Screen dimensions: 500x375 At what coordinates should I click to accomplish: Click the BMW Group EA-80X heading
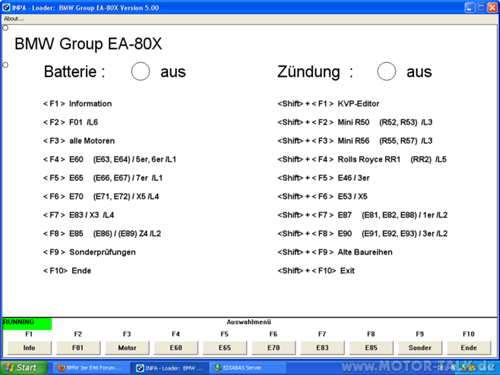click(88, 44)
